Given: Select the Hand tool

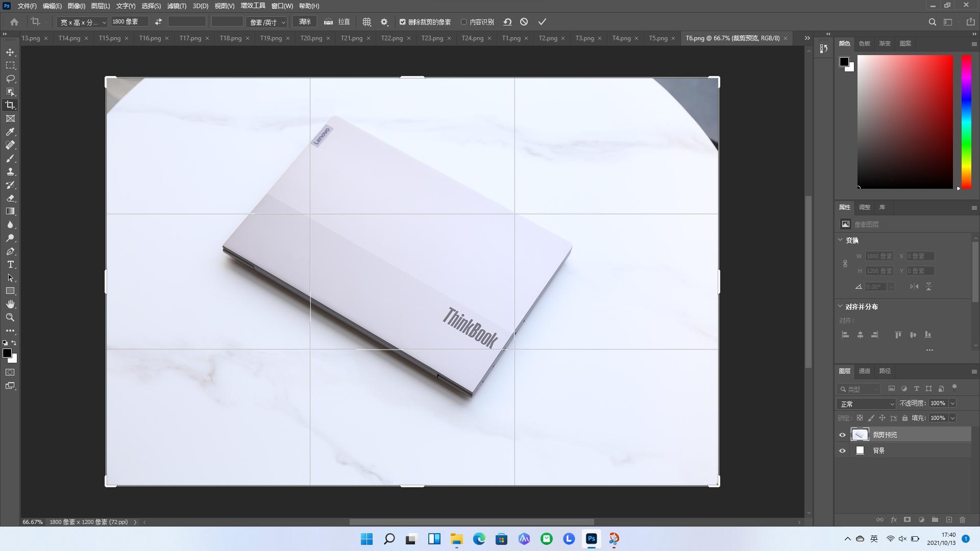Looking at the screenshot, I should (10, 304).
